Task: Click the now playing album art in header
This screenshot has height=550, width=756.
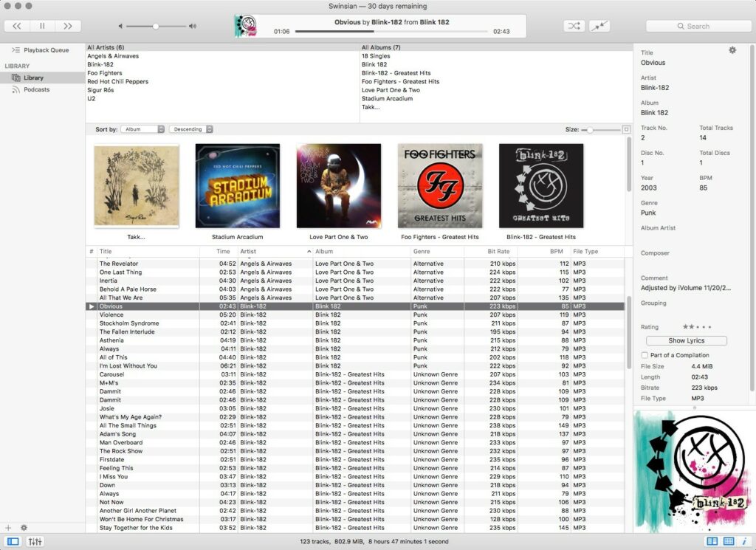Action: coord(246,26)
